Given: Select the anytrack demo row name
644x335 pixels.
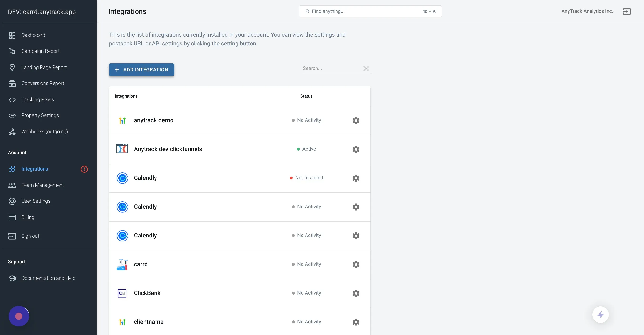Looking at the screenshot, I should (154, 120).
